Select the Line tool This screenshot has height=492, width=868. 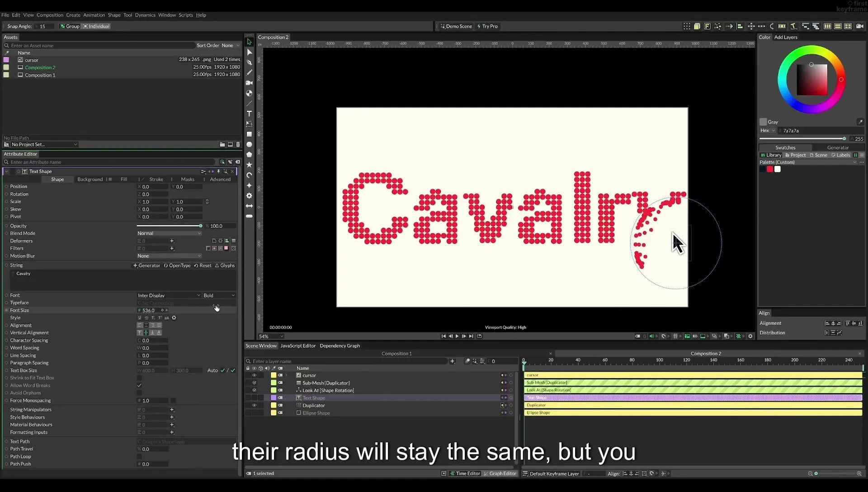click(249, 104)
